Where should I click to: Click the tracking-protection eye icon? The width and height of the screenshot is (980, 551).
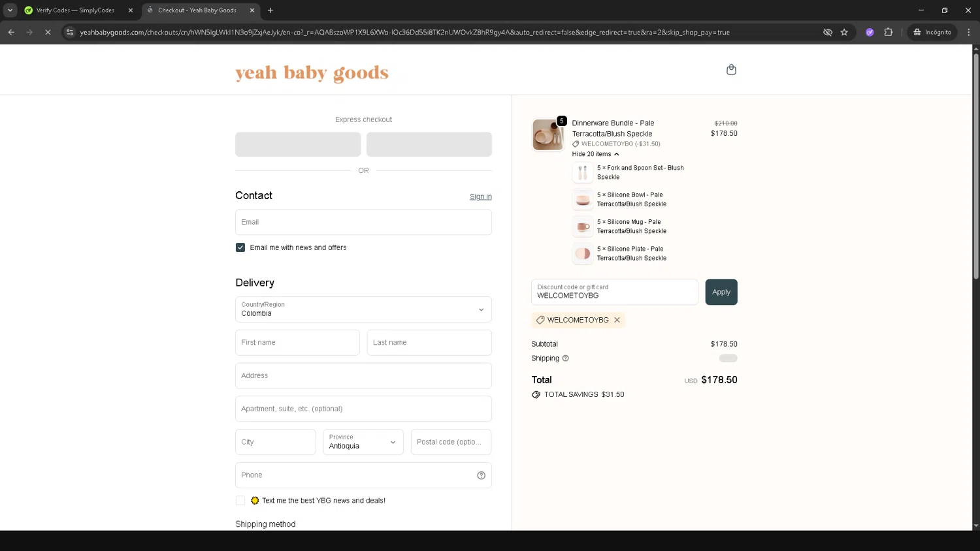[x=828, y=32]
